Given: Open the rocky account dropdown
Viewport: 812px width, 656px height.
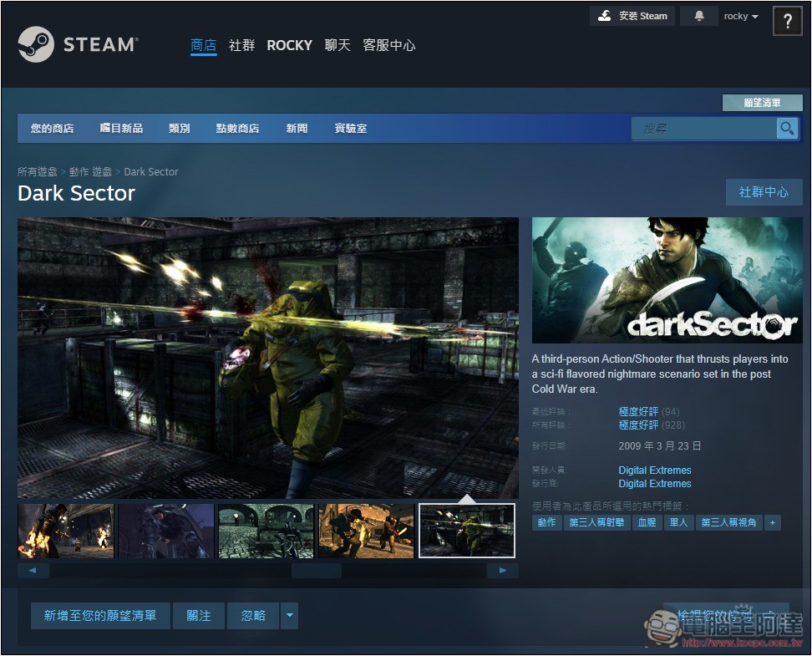Looking at the screenshot, I should coord(741,16).
